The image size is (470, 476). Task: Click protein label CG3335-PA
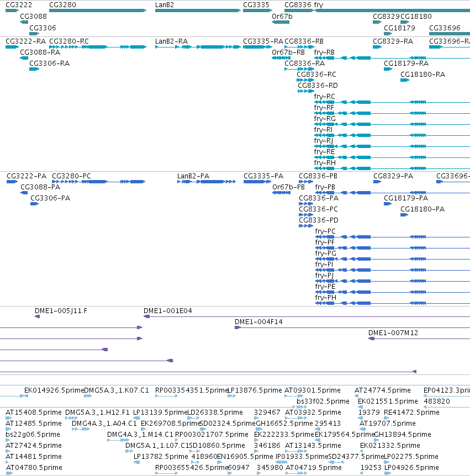[263, 176]
